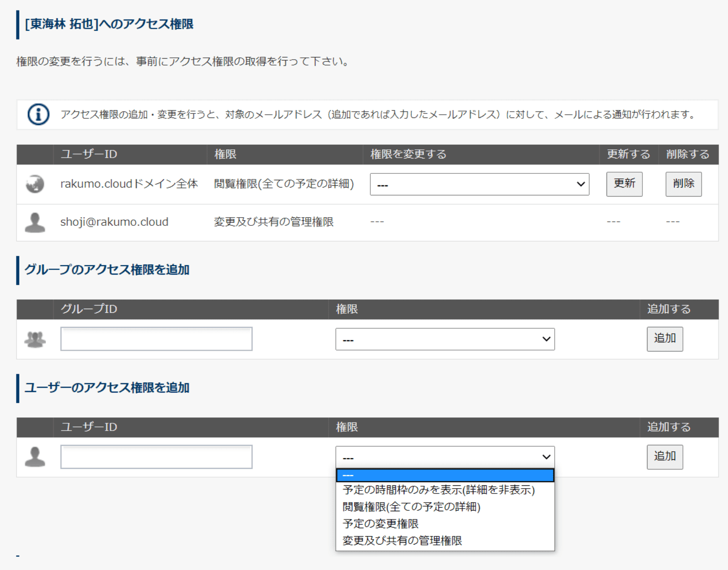The width and height of the screenshot is (728, 570).
Task: Select 予定の変更権限 in the dropdown list
Action: [381, 524]
